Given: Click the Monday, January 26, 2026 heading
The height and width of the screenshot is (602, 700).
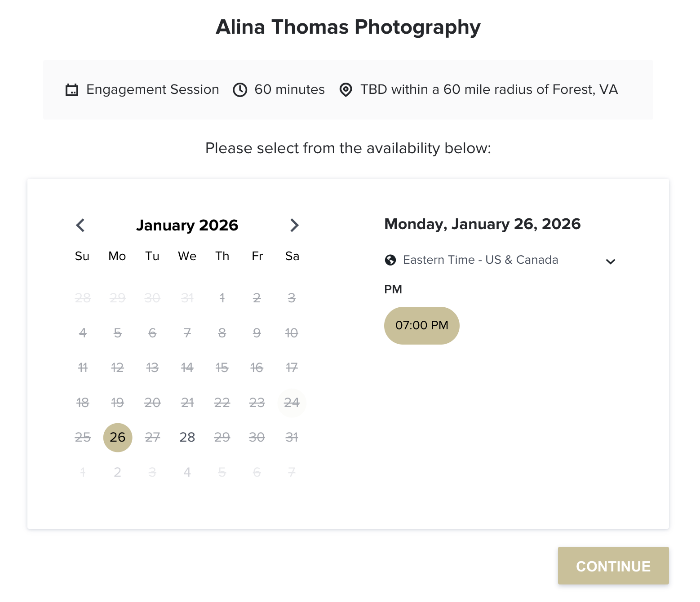Looking at the screenshot, I should tap(483, 224).
